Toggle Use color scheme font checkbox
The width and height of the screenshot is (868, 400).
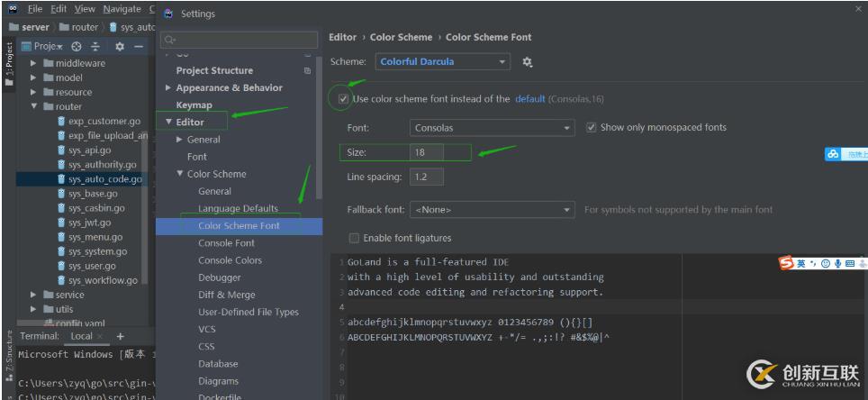tap(343, 98)
